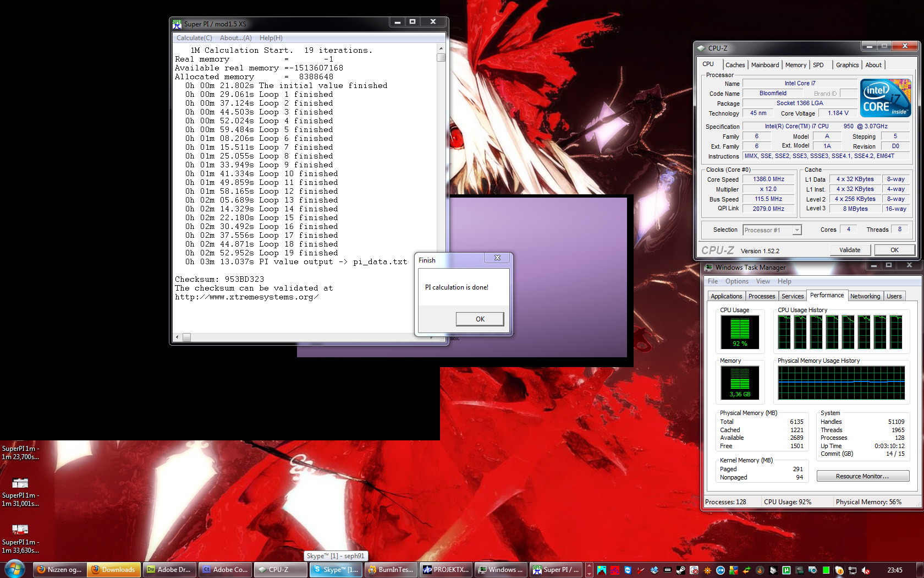Click the green-orange sync arrows tray icon

(x=747, y=570)
